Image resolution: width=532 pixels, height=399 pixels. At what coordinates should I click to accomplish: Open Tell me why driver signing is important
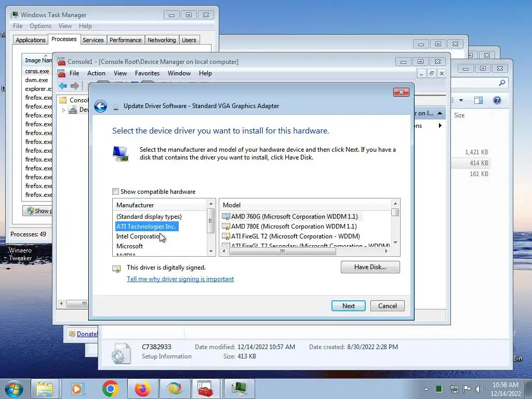180,279
